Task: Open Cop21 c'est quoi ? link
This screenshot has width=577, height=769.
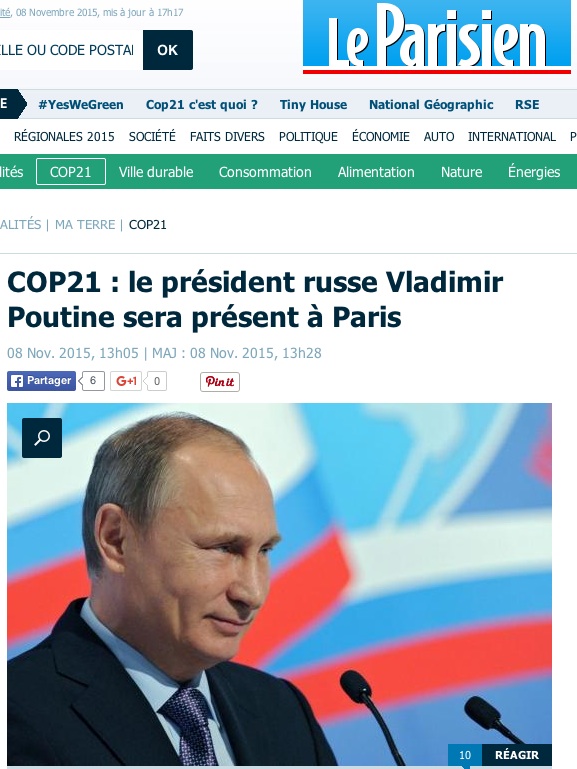Action: [201, 104]
